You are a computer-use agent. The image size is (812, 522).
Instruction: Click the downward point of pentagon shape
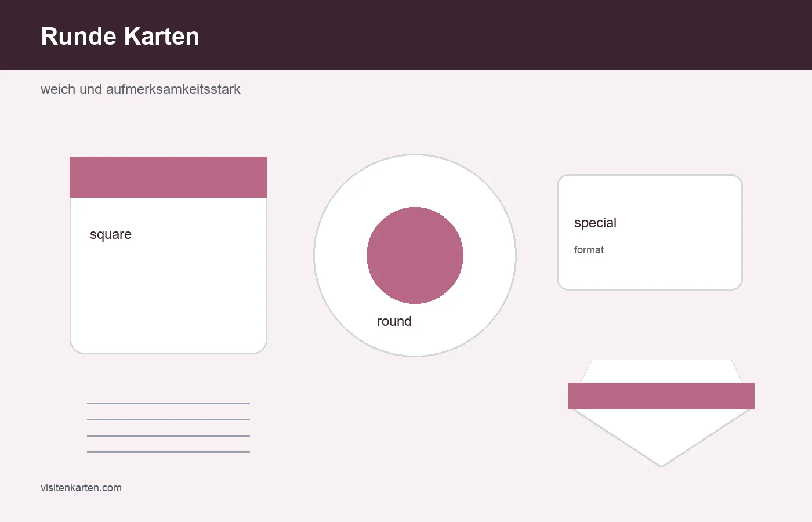point(661,462)
